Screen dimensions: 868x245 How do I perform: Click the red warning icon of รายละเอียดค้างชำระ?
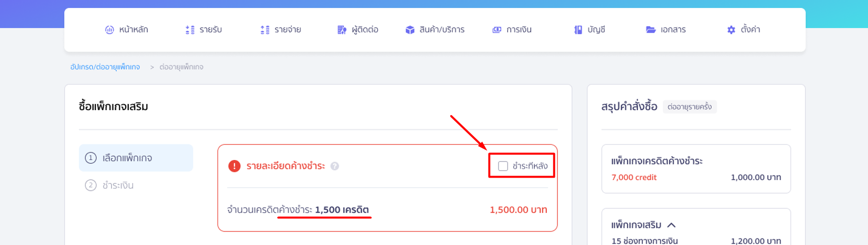point(234,166)
